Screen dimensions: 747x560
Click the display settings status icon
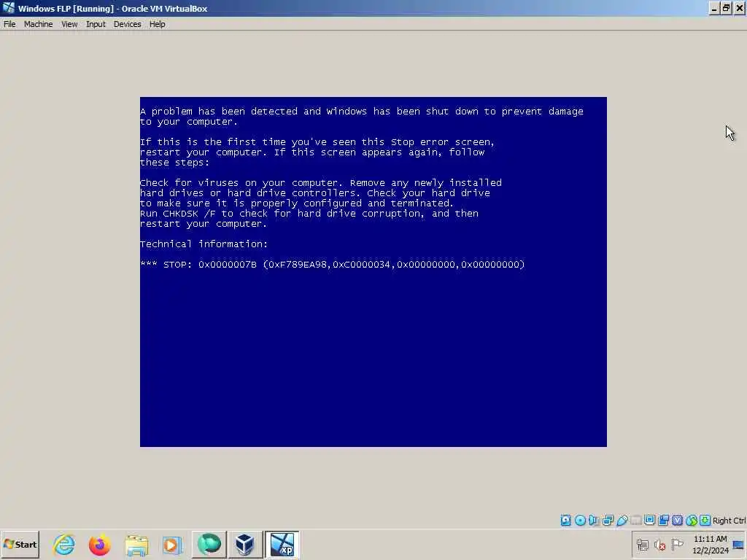point(649,520)
